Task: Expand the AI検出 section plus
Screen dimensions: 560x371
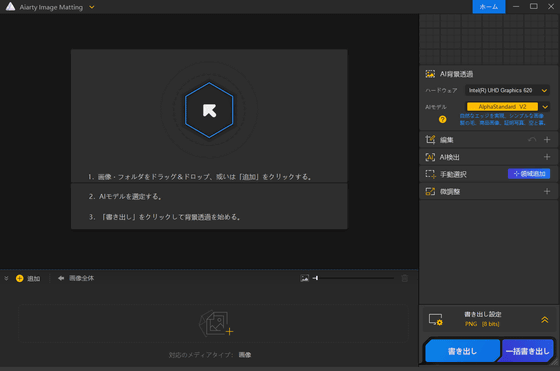Action: click(547, 157)
